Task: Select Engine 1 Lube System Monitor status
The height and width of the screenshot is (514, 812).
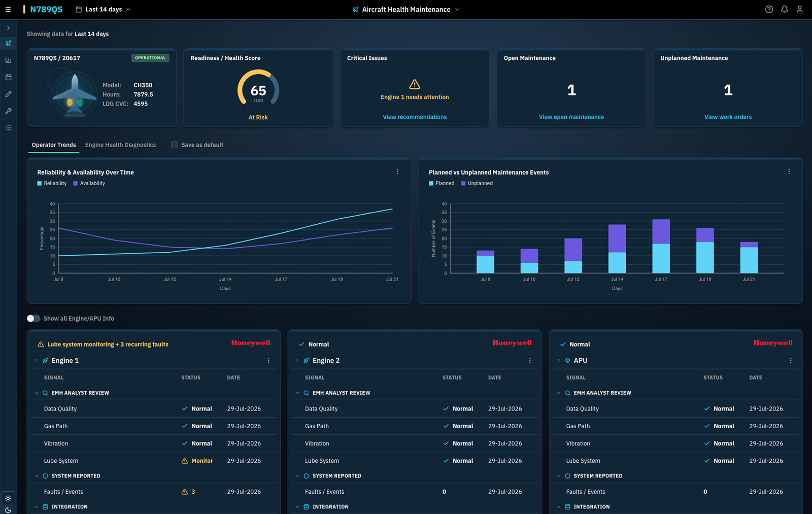Action: [x=197, y=461]
